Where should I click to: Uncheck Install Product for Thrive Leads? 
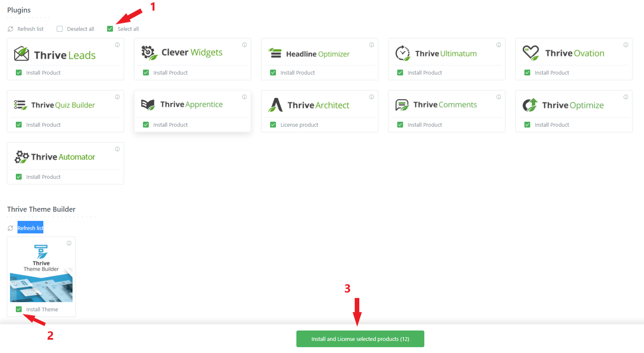click(x=19, y=73)
